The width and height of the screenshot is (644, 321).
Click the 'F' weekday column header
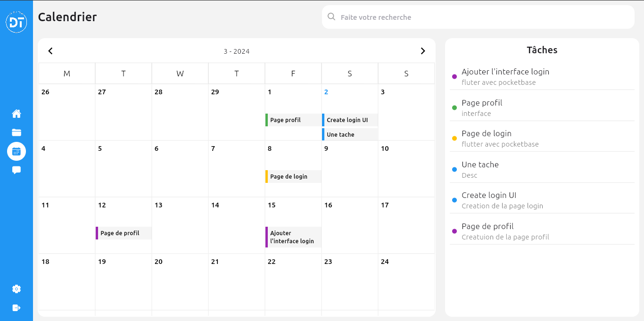point(293,74)
